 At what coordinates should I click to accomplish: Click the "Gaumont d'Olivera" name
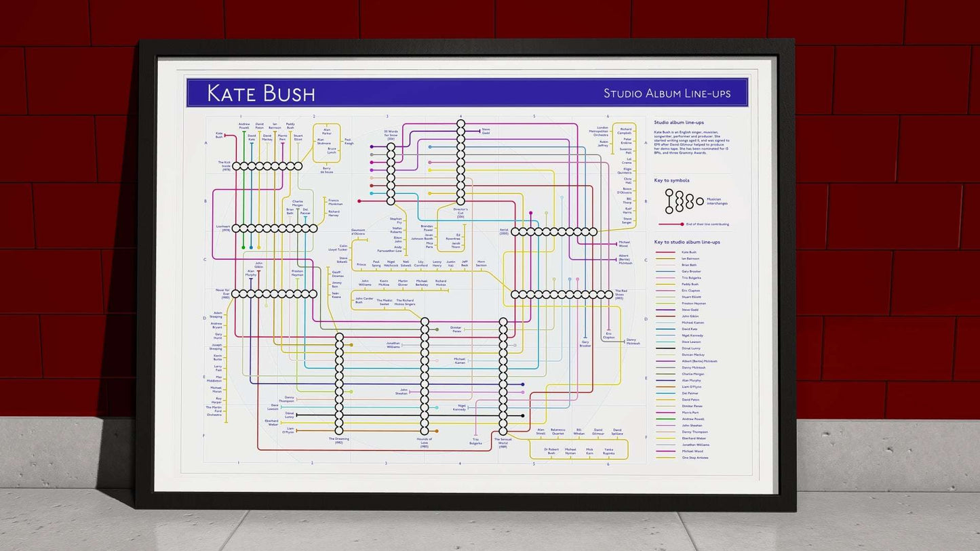357,232
